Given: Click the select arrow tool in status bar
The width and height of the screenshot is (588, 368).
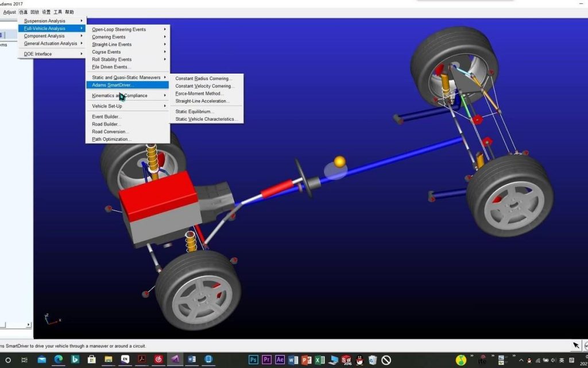Looking at the screenshot, I should [577, 346].
